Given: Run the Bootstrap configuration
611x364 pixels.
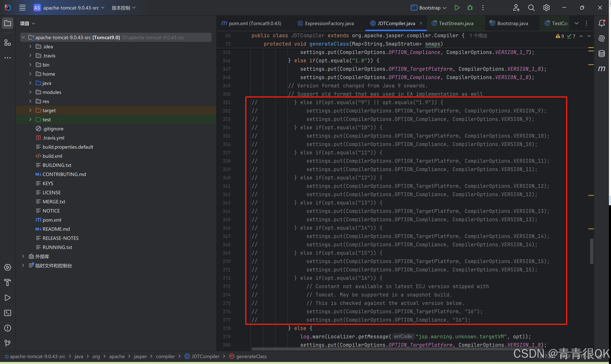Looking at the screenshot, I should pos(457,8).
